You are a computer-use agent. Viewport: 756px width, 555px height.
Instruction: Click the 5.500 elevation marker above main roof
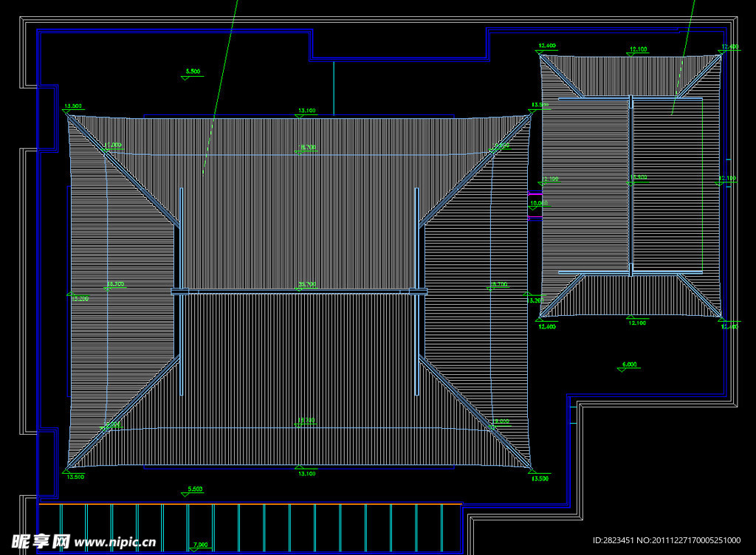click(x=192, y=72)
